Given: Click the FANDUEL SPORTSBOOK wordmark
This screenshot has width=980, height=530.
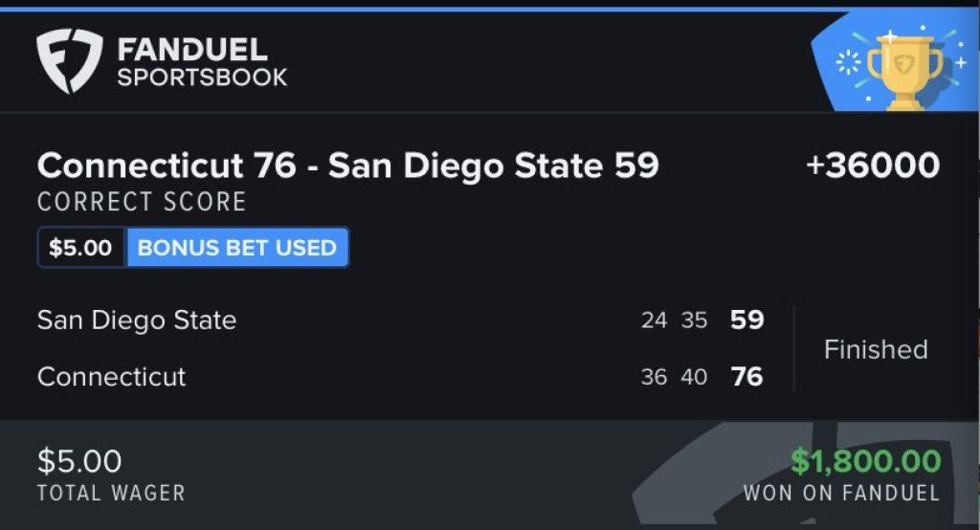Looking at the screenshot, I should coord(202,62).
